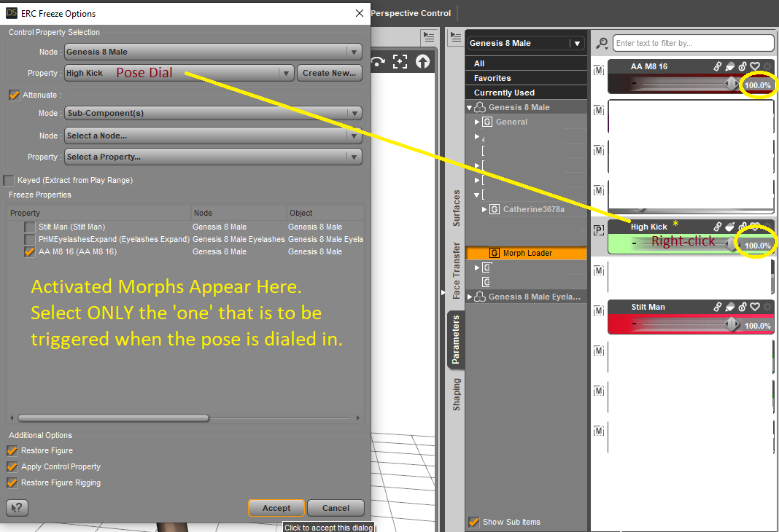Select the Favorites category
779x532 pixels.
point(527,78)
